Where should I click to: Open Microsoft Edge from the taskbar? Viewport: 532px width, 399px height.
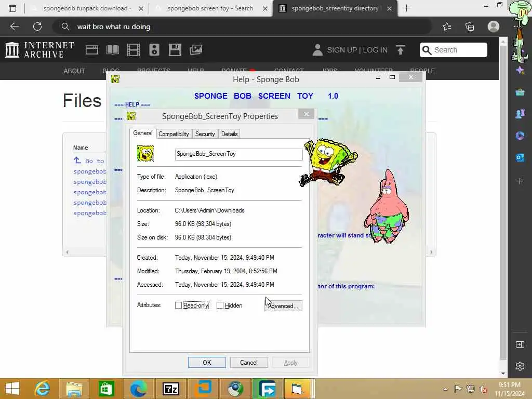pos(138,389)
